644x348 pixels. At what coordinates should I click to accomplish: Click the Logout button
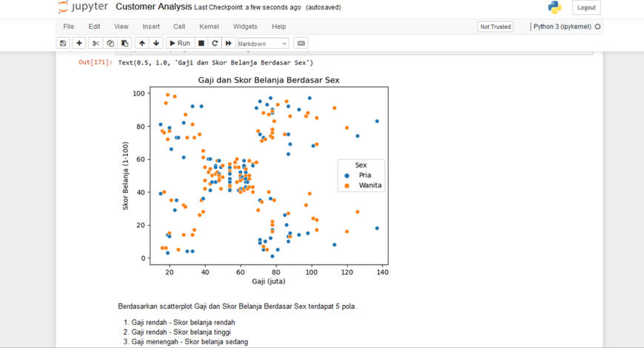point(586,7)
